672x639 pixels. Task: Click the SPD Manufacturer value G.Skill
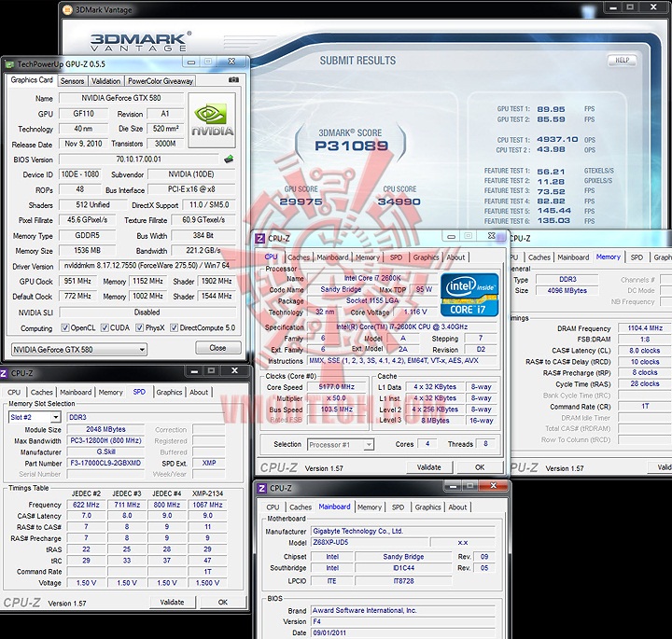pos(105,451)
